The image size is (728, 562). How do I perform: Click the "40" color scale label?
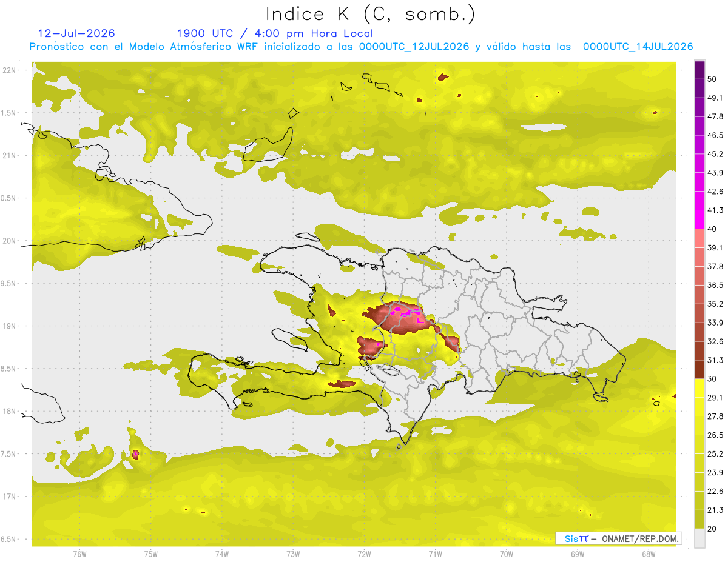coord(712,229)
